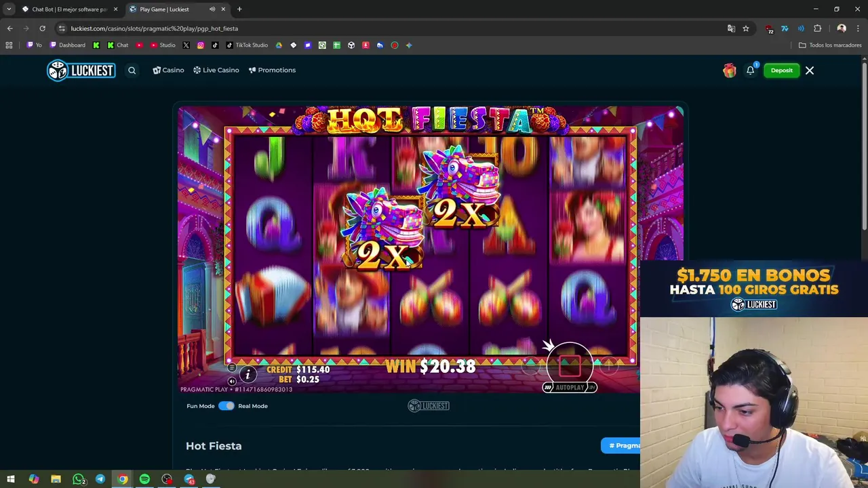Open the YouTube Studio bookmark
The height and width of the screenshot is (488, 868).
click(x=163, y=45)
